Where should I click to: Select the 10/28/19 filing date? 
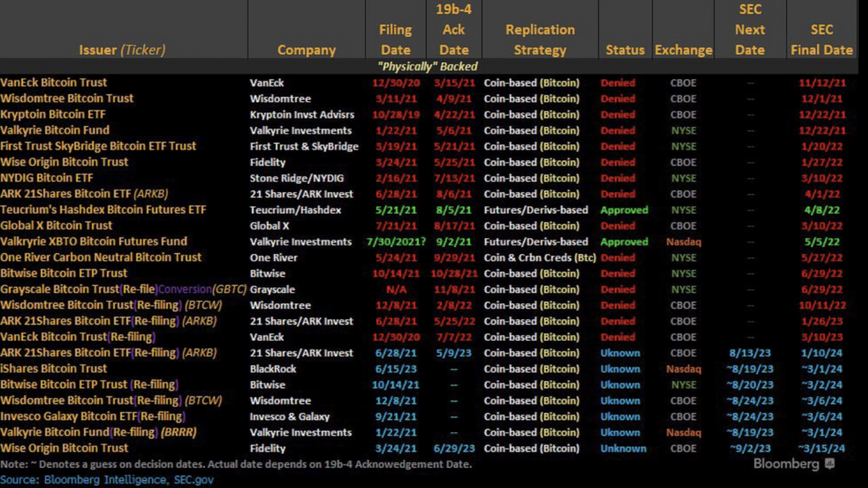(x=395, y=114)
